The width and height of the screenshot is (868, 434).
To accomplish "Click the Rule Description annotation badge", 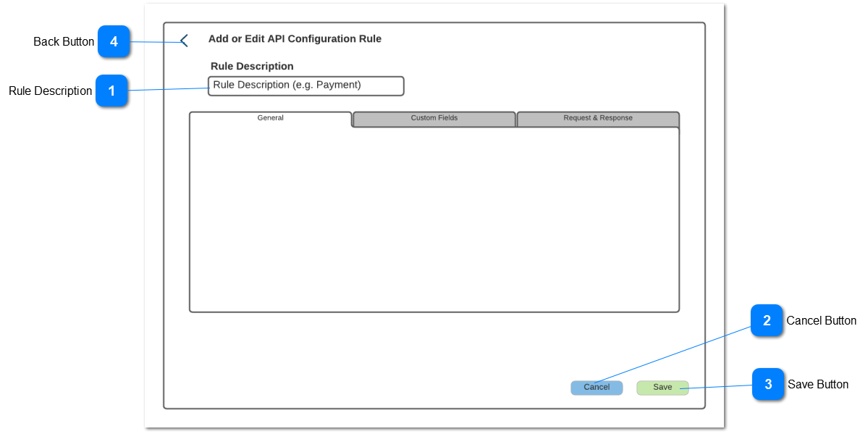I will click(x=113, y=91).
